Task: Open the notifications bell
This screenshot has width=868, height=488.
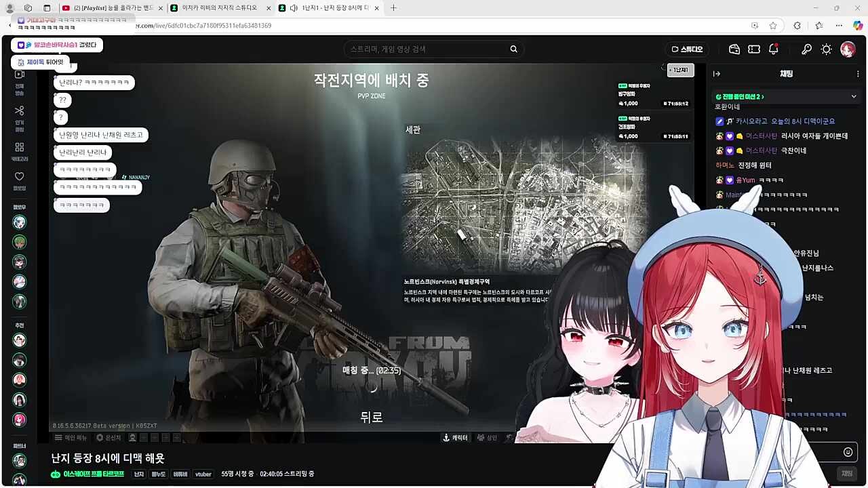Action: coord(774,49)
